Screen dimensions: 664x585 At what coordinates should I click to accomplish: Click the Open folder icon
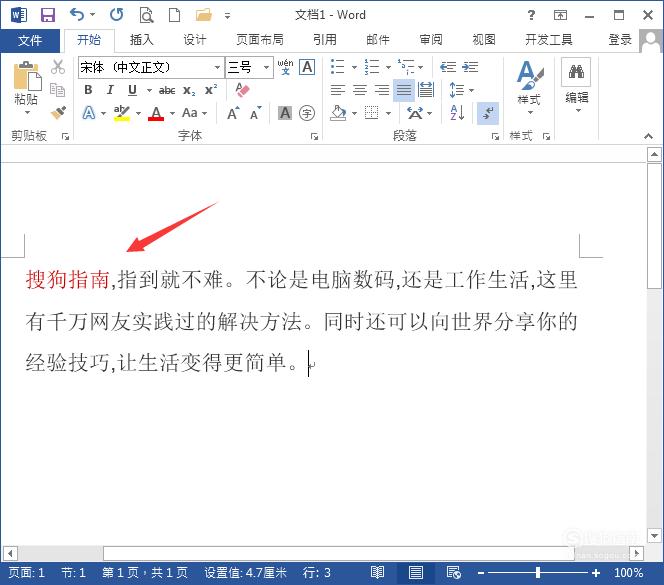(204, 15)
